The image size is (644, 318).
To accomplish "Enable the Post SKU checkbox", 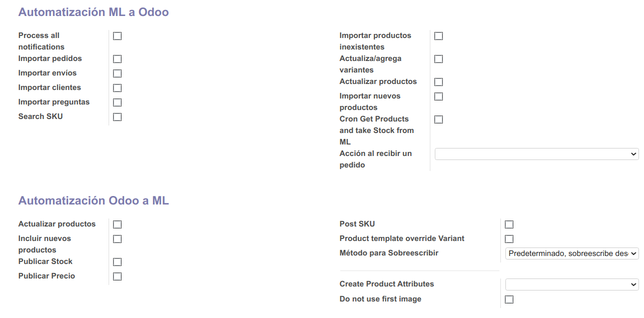I will (x=509, y=224).
